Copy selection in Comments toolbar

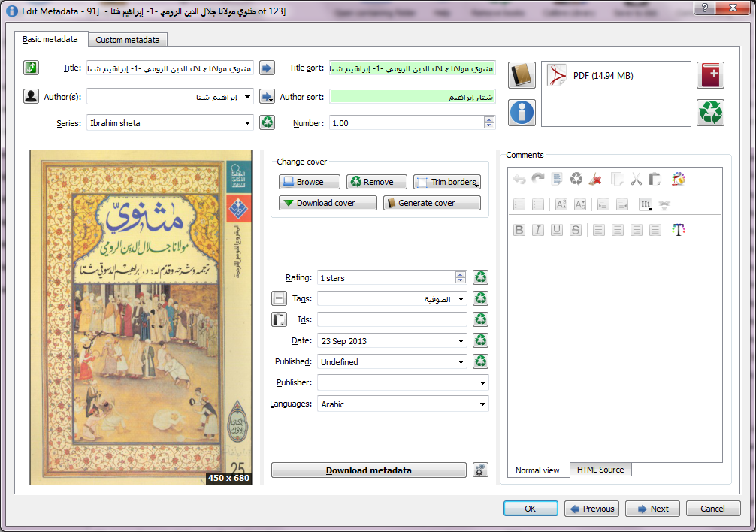tap(618, 180)
